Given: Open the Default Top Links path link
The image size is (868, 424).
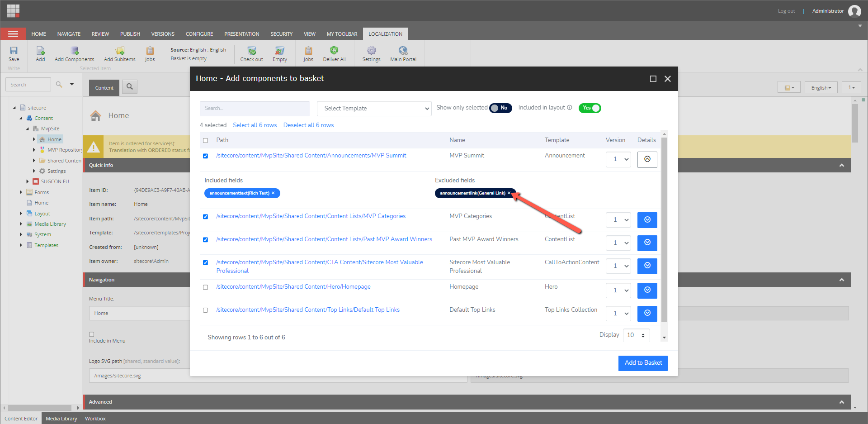Looking at the screenshot, I should 308,310.
